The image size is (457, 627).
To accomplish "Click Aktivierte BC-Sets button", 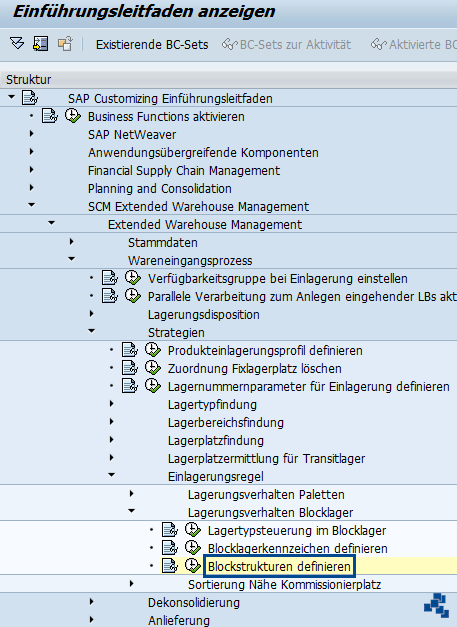I will coord(413,44).
